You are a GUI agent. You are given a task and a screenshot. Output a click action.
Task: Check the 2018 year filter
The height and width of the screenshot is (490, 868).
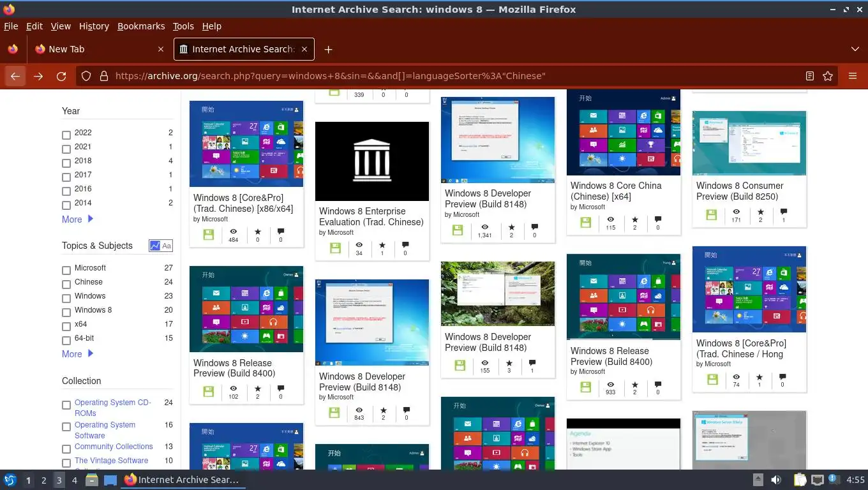(66, 163)
